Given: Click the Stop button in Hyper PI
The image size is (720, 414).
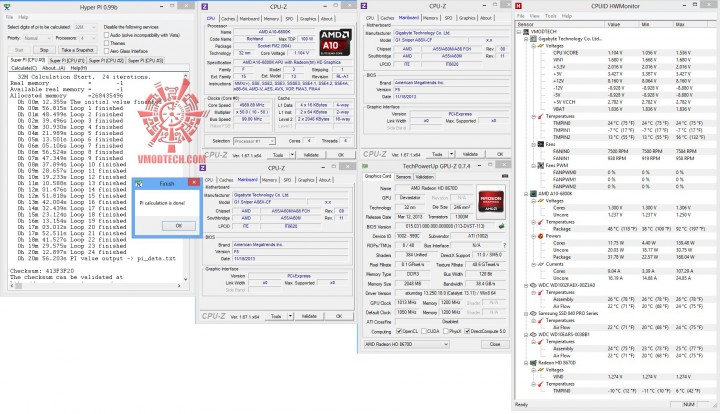Looking at the screenshot, I should pyautogui.click(x=44, y=50).
